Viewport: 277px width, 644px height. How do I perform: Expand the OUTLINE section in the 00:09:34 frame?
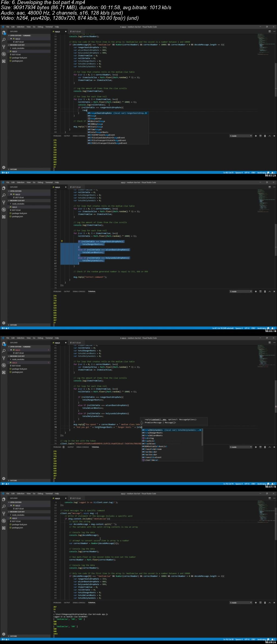[29, 636]
